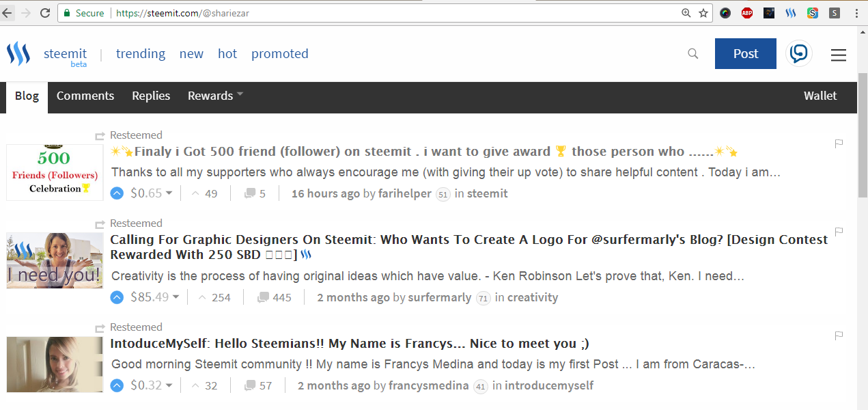Open IntoduceMySelf Hello Steemians post title
Image resolution: width=868 pixels, height=410 pixels.
350,344
